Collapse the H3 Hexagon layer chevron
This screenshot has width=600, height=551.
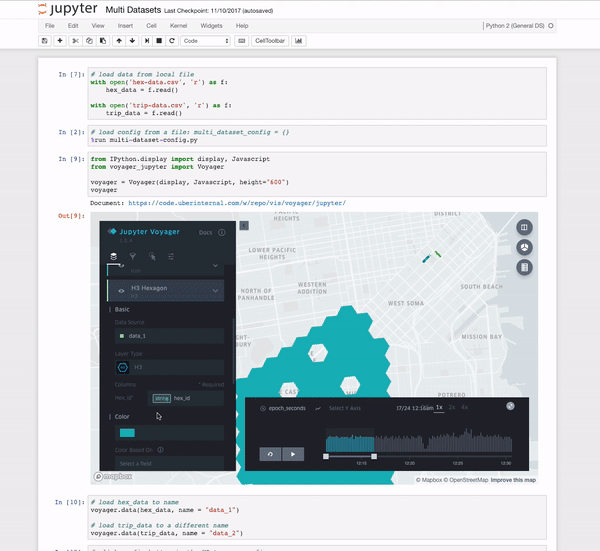(x=215, y=291)
